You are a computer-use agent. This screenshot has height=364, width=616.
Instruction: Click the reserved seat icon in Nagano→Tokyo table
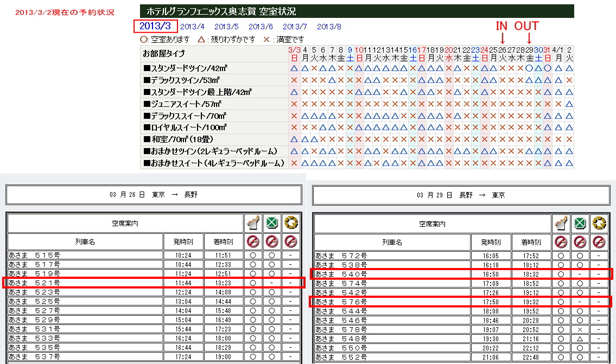(560, 223)
